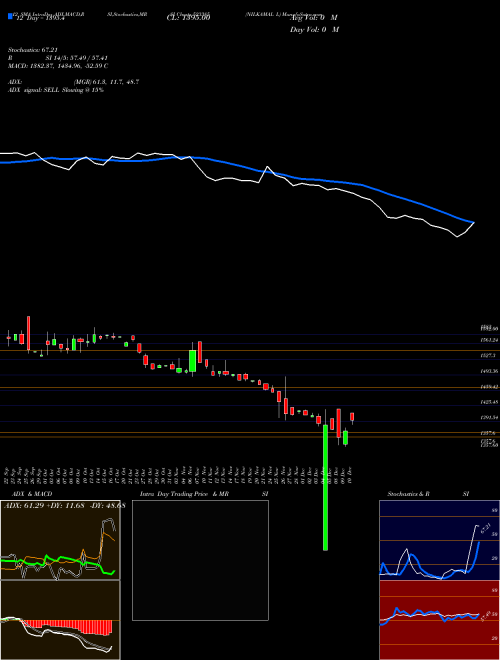This screenshot has height=660, width=500.
Task: Click the blue Stochastics panel chart
Action: click(x=439, y=540)
